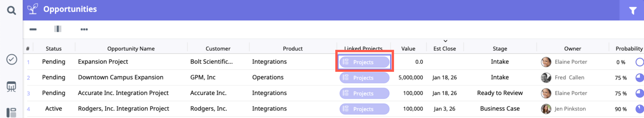Click the 0% probability circle in row 1
This screenshot has width=644, height=118.
[639, 62]
